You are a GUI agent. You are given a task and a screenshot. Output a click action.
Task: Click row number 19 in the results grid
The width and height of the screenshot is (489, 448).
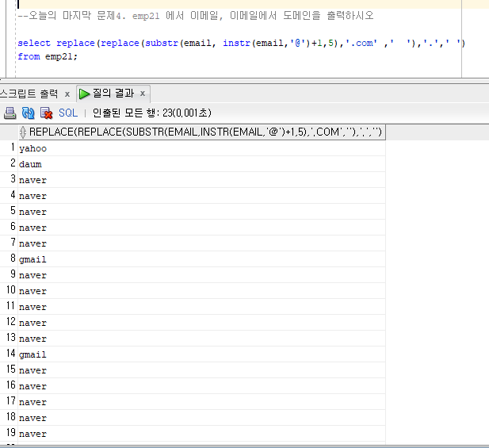(10, 433)
